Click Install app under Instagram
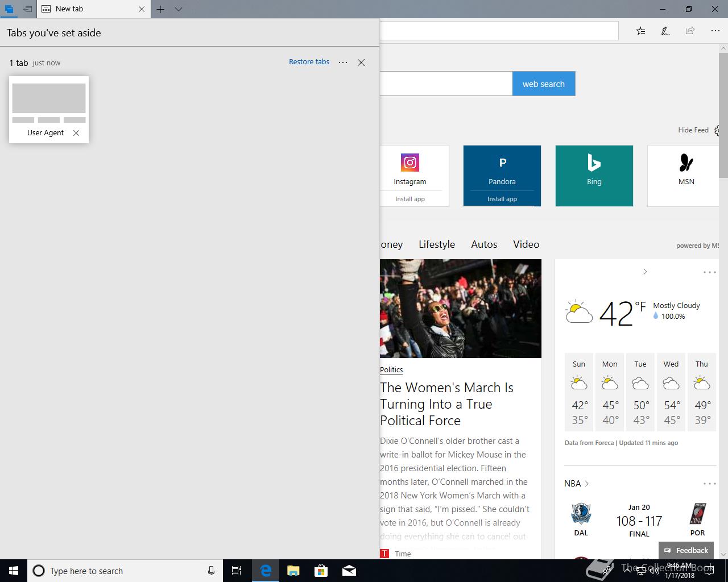 click(x=410, y=199)
